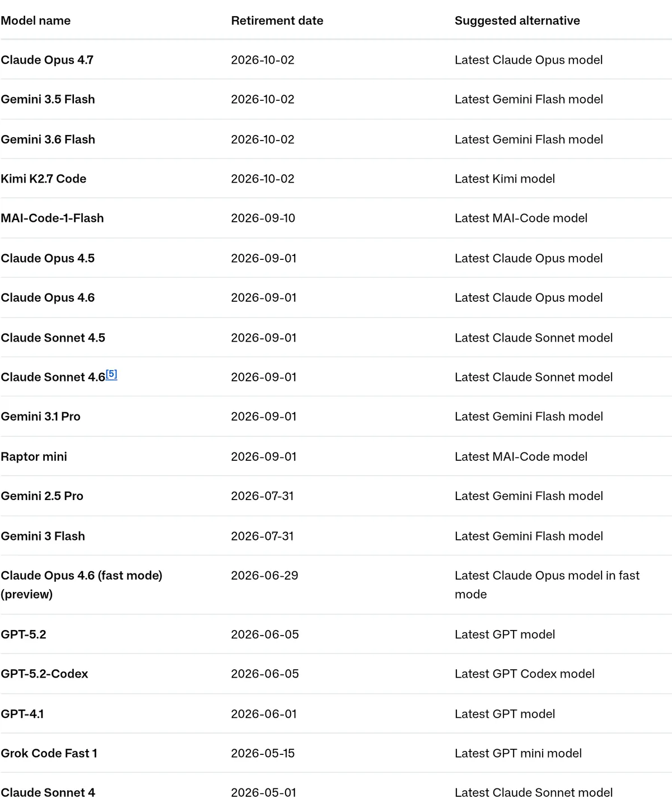The image size is (672, 812).
Task: Click the 'Claude Sonnet 4.6' model name text
Action: (x=53, y=377)
